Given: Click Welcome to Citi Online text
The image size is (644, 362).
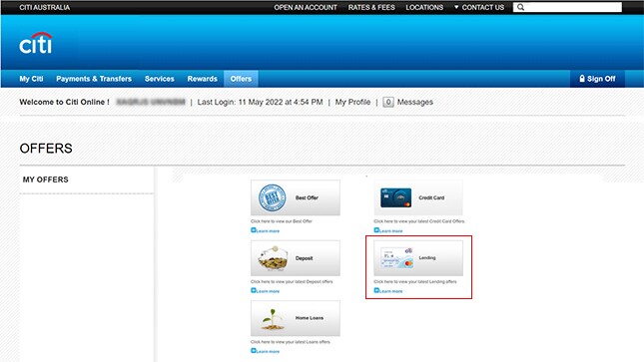Looking at the screenshot, I should (64, 102).
